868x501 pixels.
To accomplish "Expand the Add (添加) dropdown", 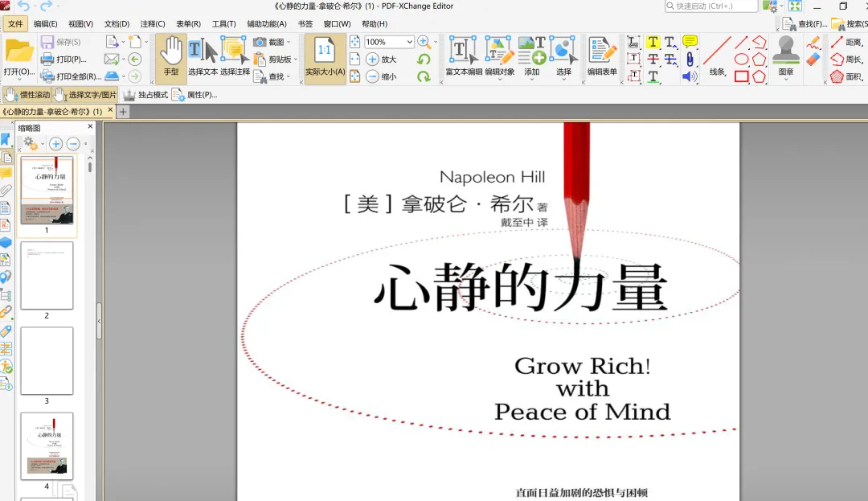I will tap(532, 80).
